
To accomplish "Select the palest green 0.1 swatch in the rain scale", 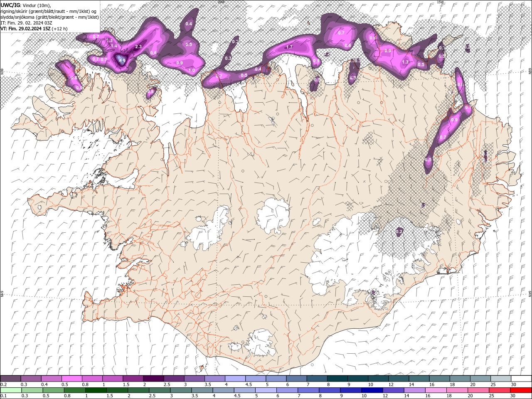I will coord(11,390).
